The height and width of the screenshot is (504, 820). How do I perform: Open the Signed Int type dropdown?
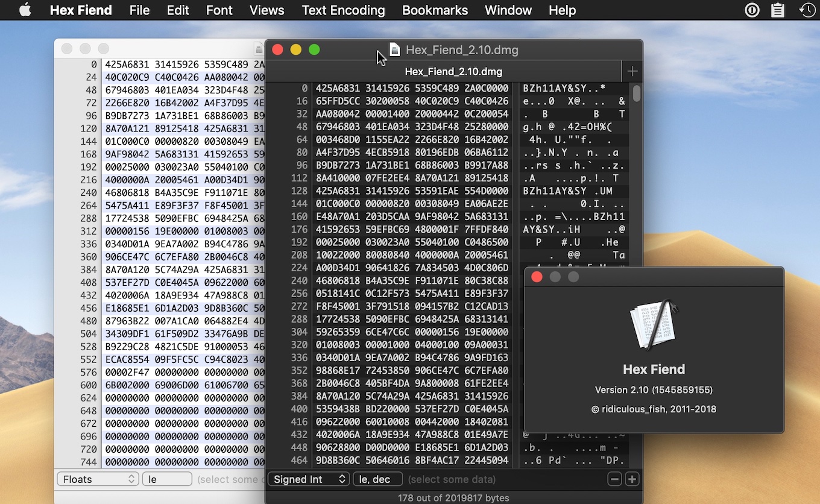(309, 479)
